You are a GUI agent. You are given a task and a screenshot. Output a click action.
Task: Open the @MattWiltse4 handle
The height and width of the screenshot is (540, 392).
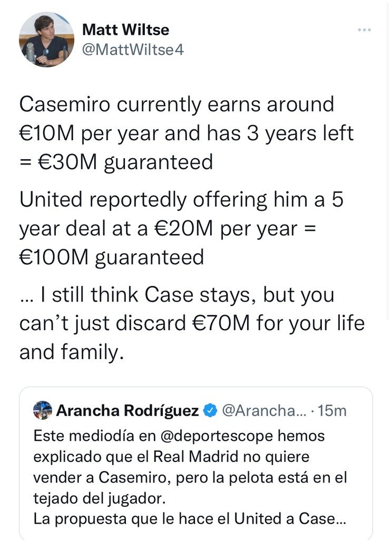pyautogui.click(x=133, y=50)
